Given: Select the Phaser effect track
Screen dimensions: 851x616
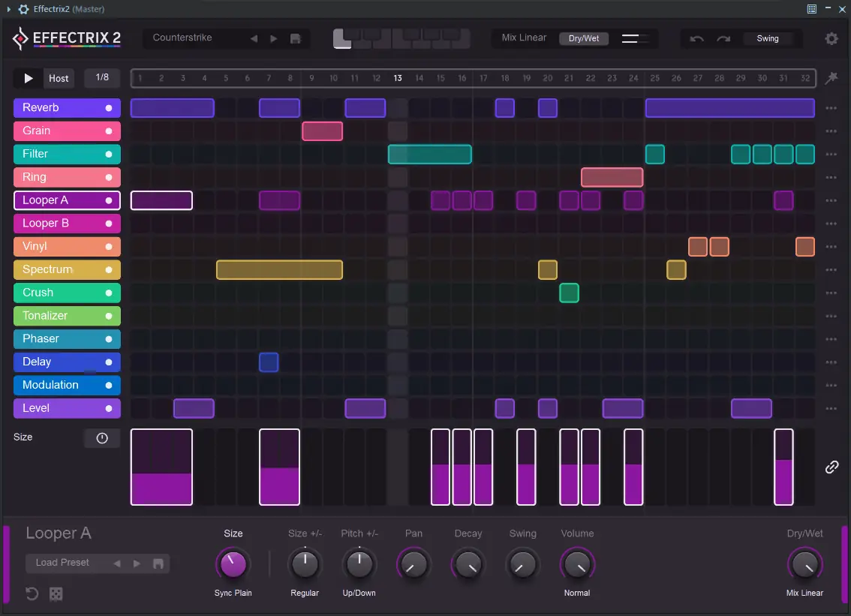Looking at the screenshot, I should [67, 339].
